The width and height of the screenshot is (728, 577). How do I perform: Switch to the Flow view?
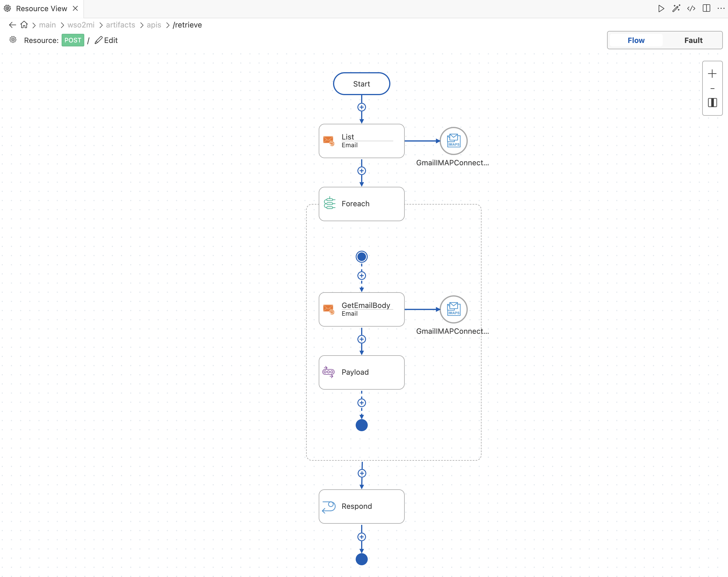tap(636, 40)
